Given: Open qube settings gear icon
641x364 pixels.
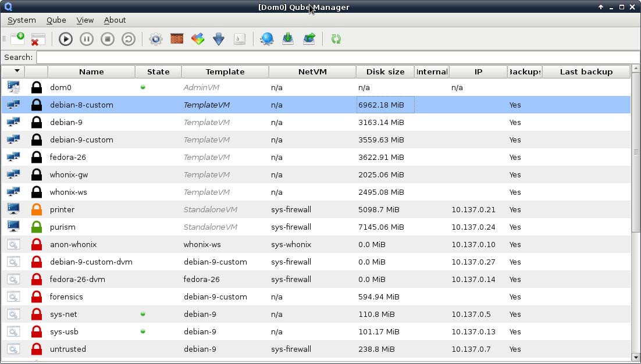Looking at the screenshot, I should point(155,39).
